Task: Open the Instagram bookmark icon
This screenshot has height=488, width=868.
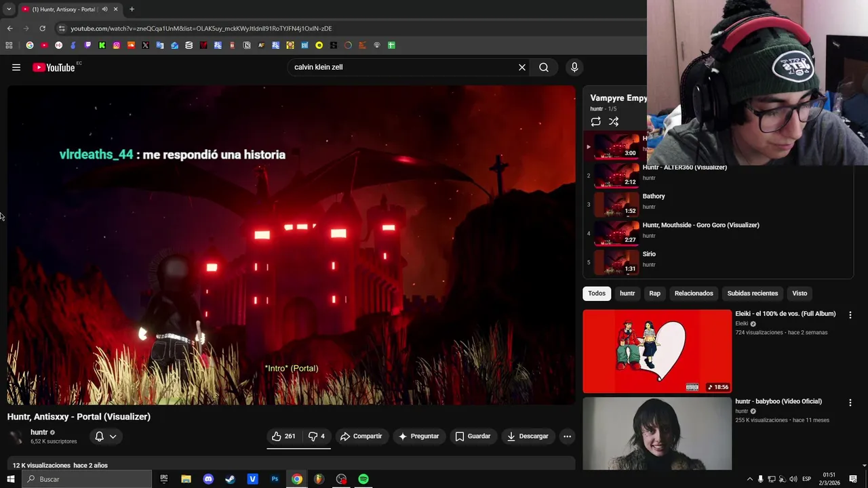Action: 117,45
